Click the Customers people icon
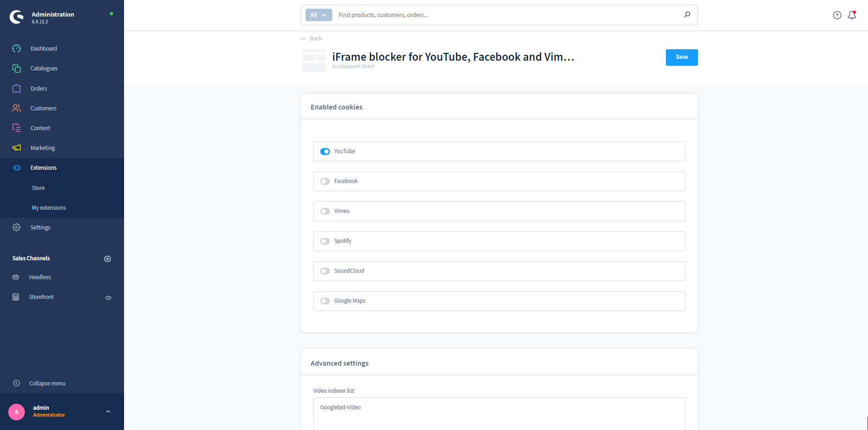 pos(17,108)
